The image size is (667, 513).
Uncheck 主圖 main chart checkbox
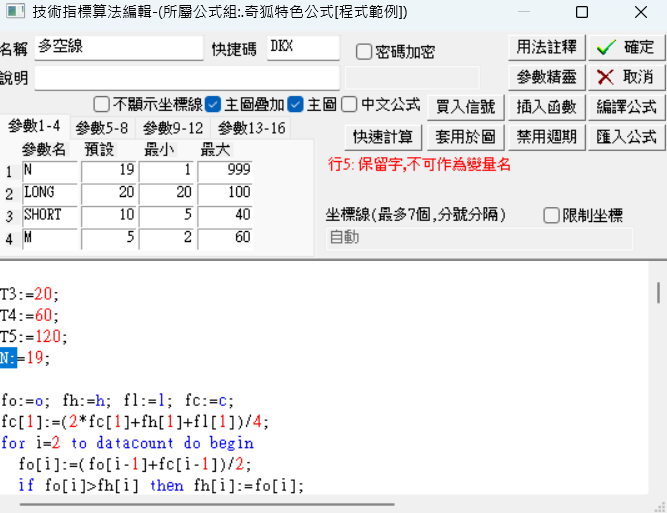pos(295,104)
